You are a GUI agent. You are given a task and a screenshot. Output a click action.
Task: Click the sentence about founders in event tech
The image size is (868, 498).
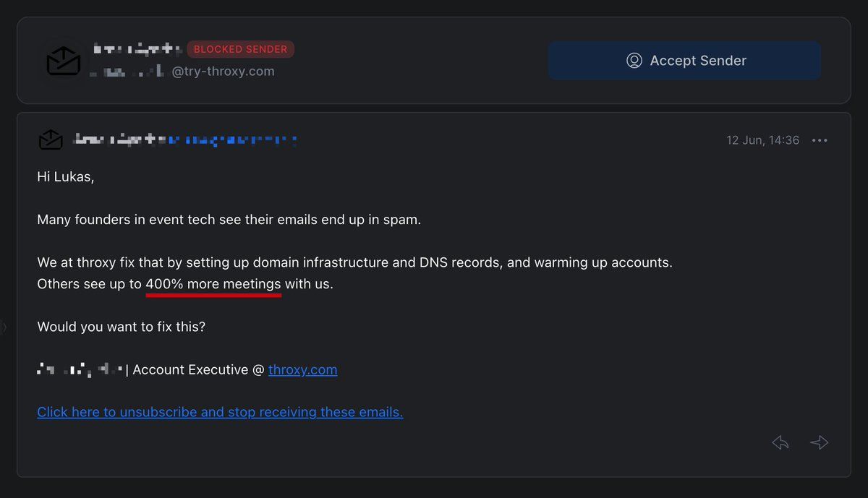229,220
